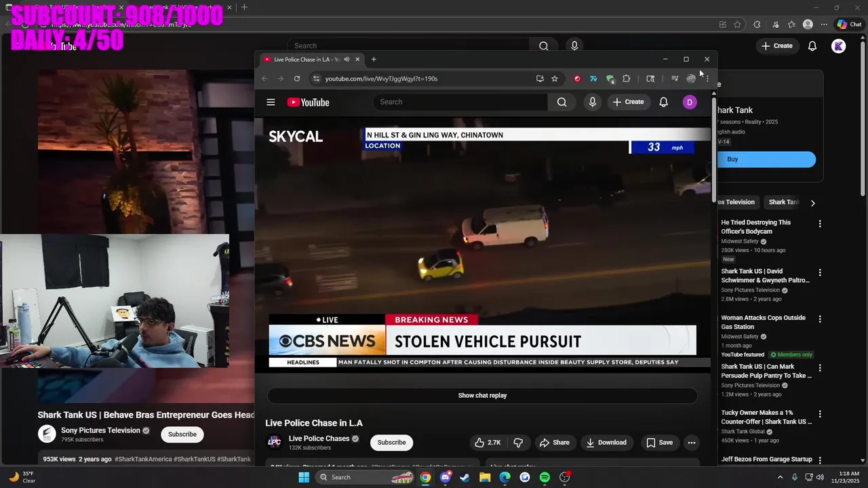Viewport: 868px width, 488px height.
Task: Show hidden icons in system tray
Action: click(780, 477)
